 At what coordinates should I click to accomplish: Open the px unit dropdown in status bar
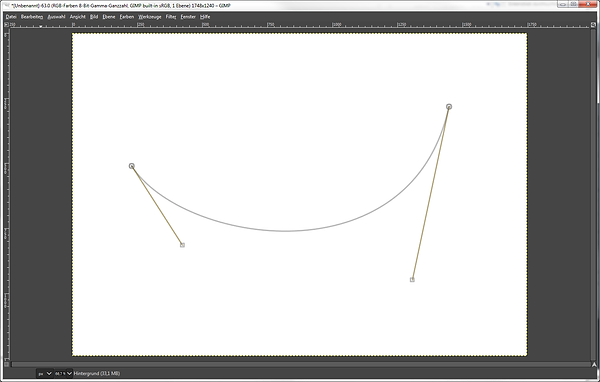click(x=44, y=373)
